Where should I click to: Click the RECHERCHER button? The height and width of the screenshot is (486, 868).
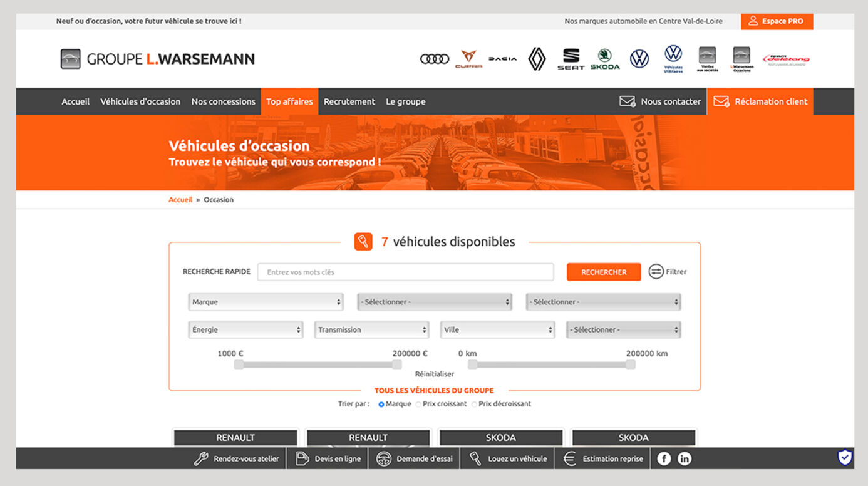(604, 272)
